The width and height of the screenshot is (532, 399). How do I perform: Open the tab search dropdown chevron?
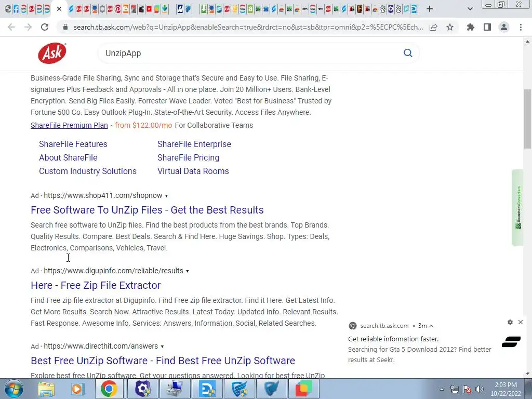point(470,9)
